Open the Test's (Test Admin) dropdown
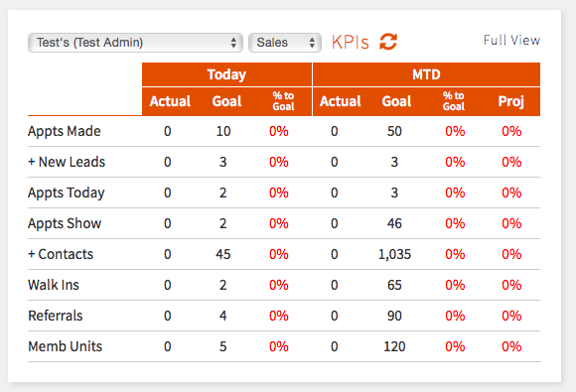This screenshot has height=392, width=576. coord(135,43)
